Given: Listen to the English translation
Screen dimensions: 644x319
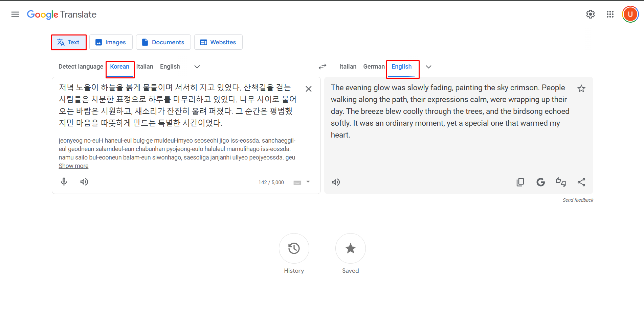Looking at the screenshot, I should (x=336, y=182).
